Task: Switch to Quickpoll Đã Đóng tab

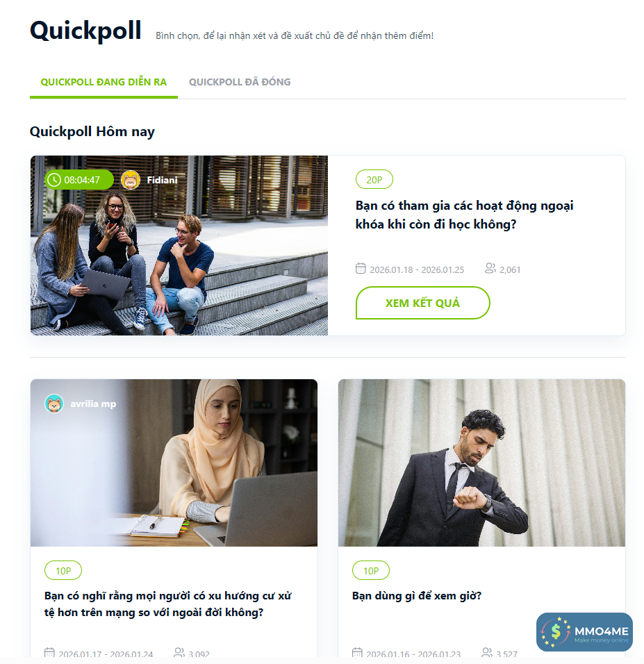Action: pyautogui.click(x=240, y=82)
